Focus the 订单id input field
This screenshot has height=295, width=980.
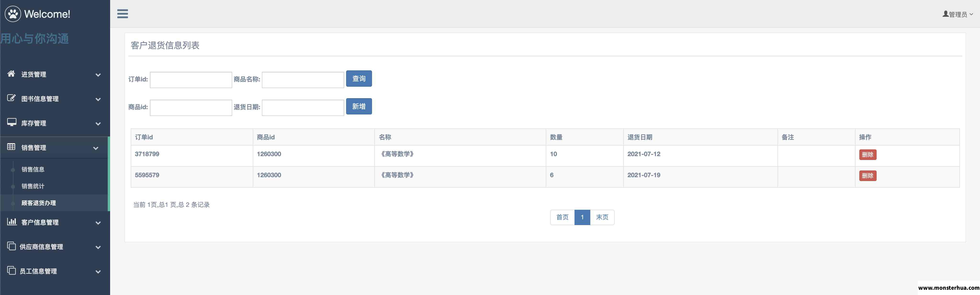pos(191,80)
